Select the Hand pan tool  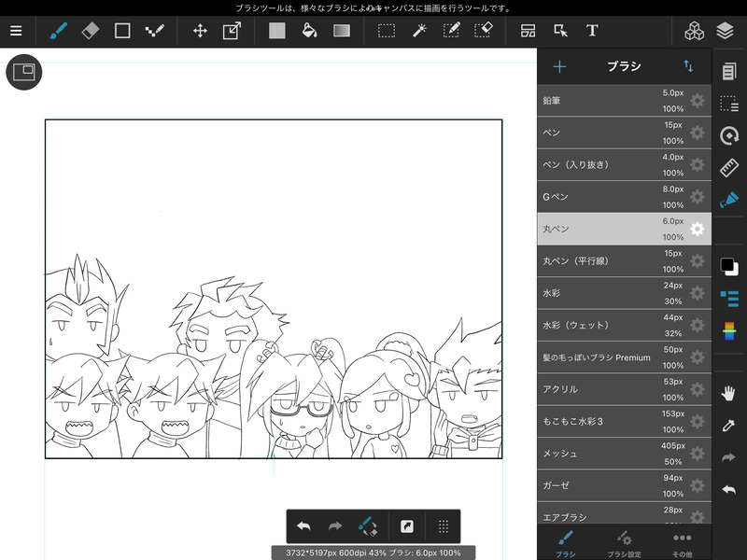pos(728,393)
